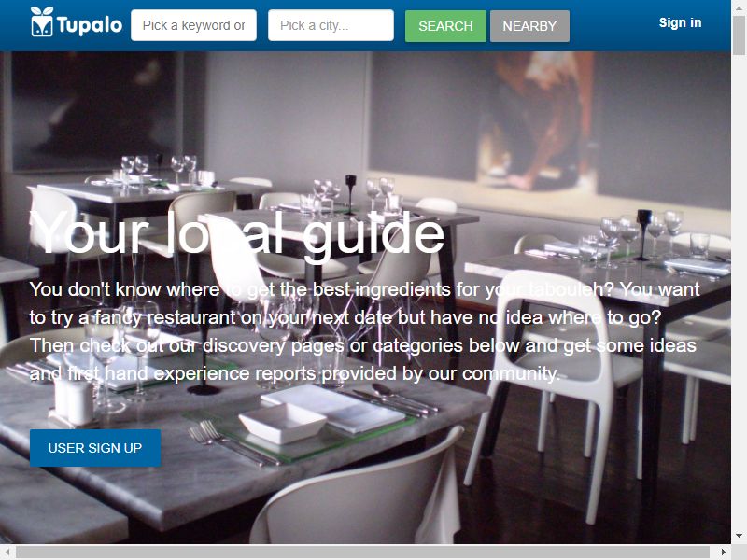Click the blue USER SIGN UP button
The width and height of the screenshot is (747, 560).
(x=95, y=448)
